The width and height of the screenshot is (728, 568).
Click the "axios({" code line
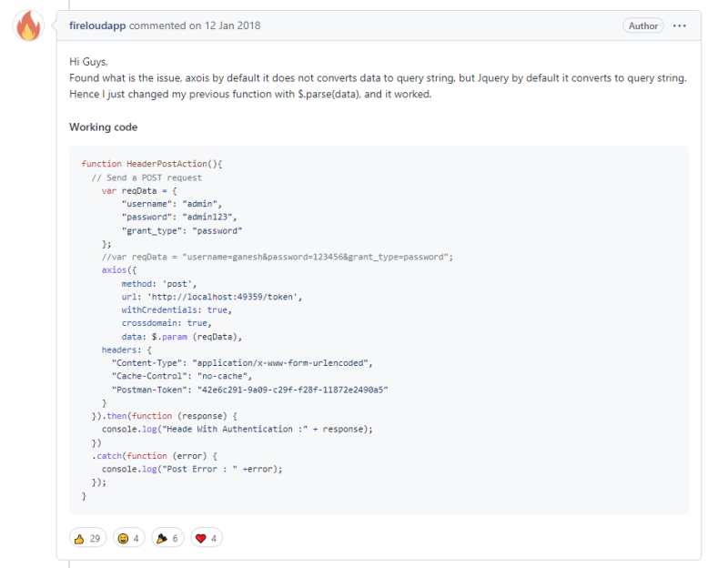[119, 269]
